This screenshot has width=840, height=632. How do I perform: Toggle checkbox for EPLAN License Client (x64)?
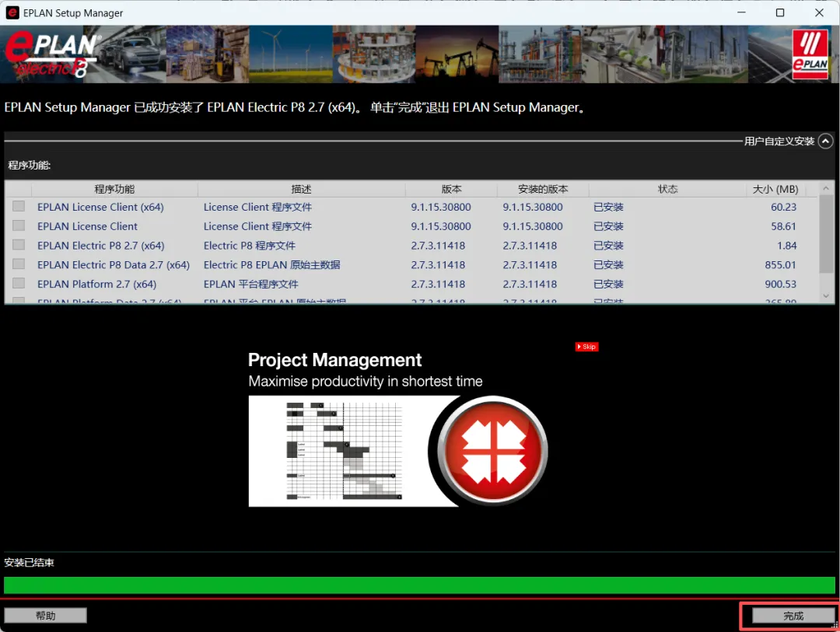pos(19,206)
